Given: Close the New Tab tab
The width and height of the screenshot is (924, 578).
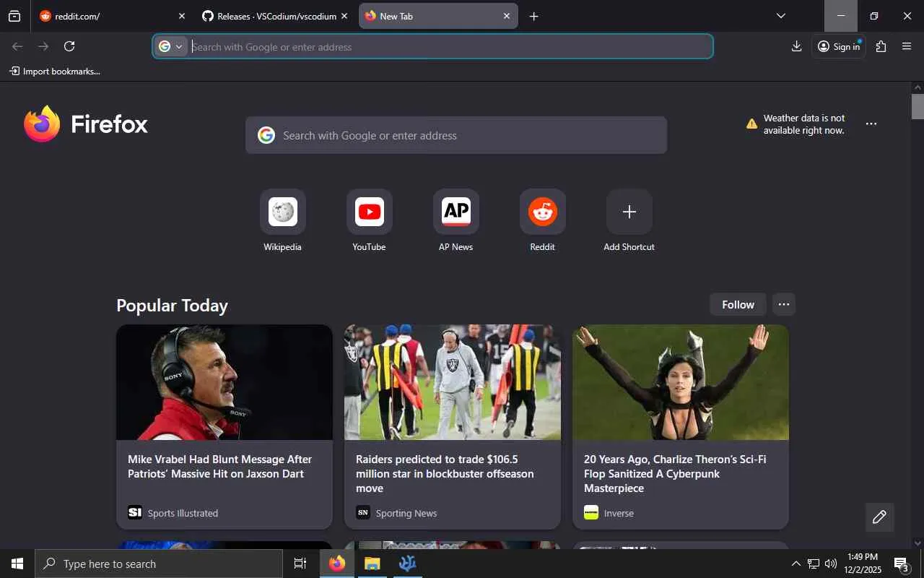Looking at the screenshot, I should tap(507, 16).
